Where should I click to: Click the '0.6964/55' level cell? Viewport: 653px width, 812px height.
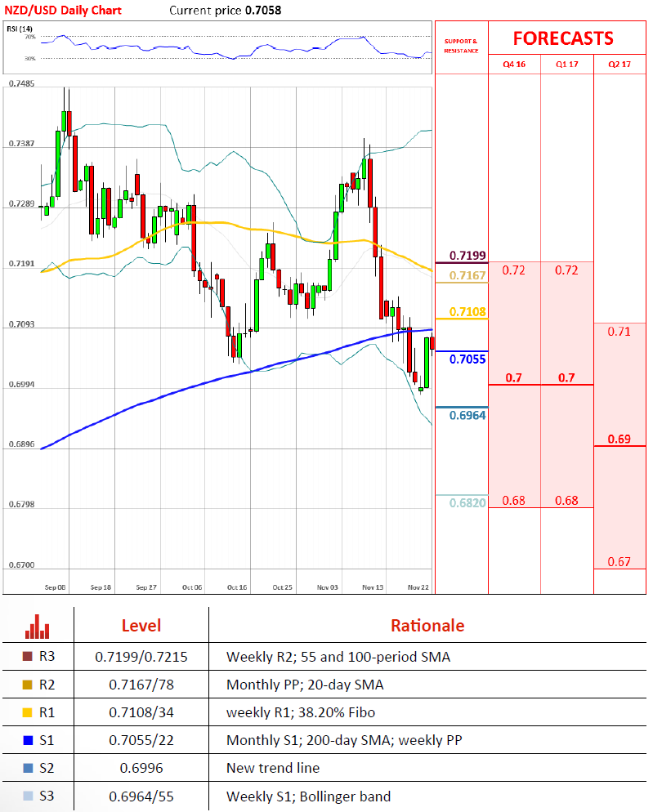pos(141,796)
